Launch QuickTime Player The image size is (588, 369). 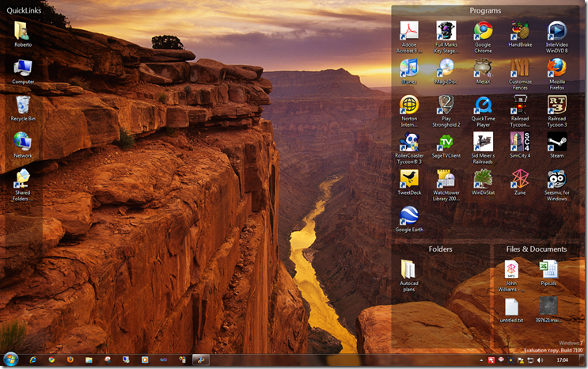click(483, 105)
